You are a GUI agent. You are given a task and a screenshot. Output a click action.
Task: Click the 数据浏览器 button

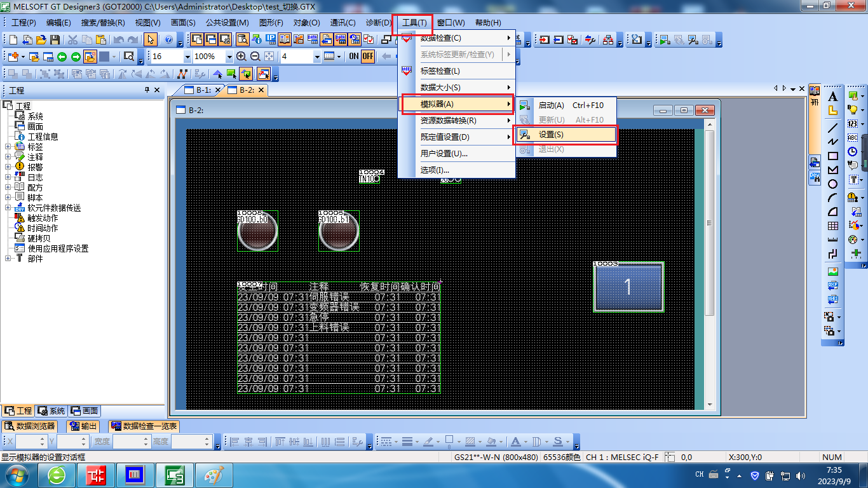pos(30,426)
